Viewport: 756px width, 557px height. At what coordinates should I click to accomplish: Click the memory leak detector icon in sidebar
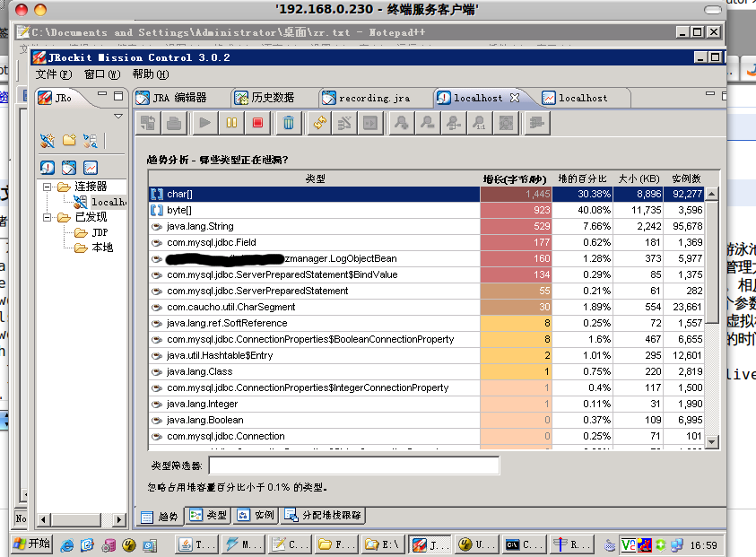48,168
